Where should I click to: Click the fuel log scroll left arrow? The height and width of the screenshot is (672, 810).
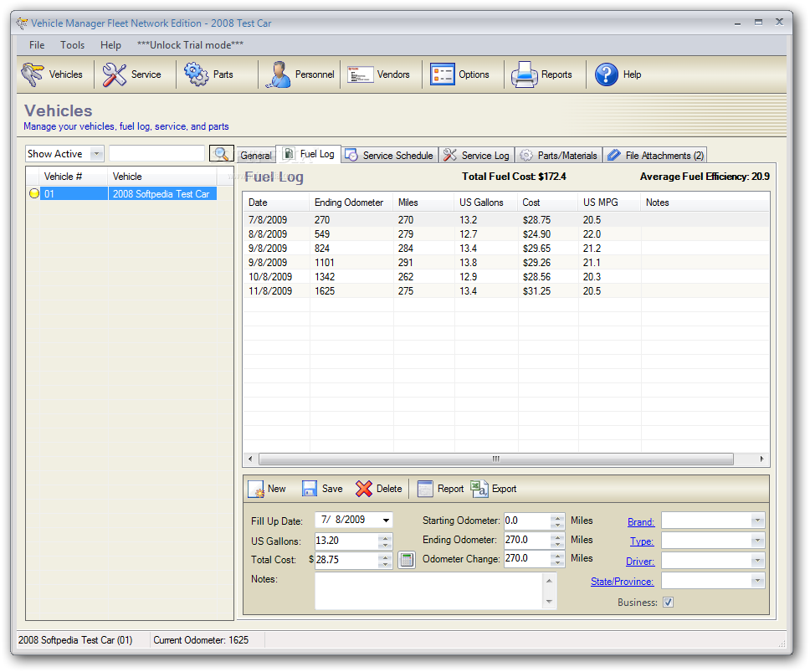point(250,459)
